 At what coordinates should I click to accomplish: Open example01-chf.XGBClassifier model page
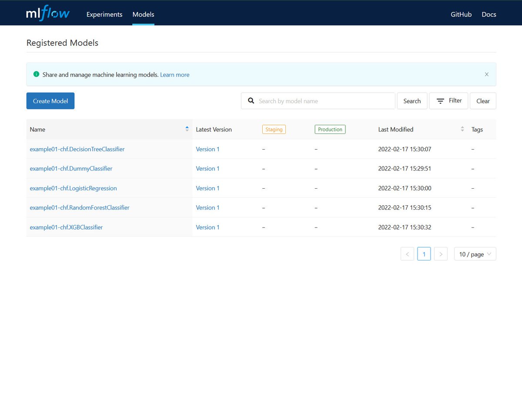tap(66, 227)
